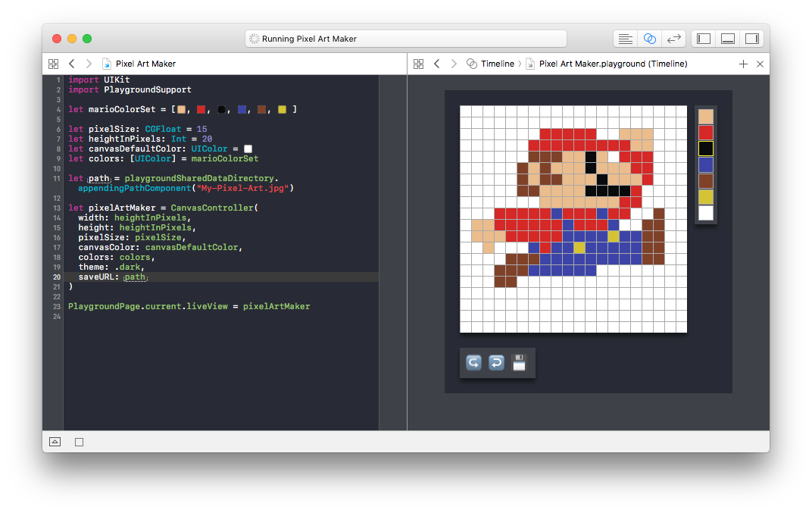The width and height of the screenshot is (812, 513).
Task: Open related items grid in Timeline pane
Action: click(x=418, y=64)
